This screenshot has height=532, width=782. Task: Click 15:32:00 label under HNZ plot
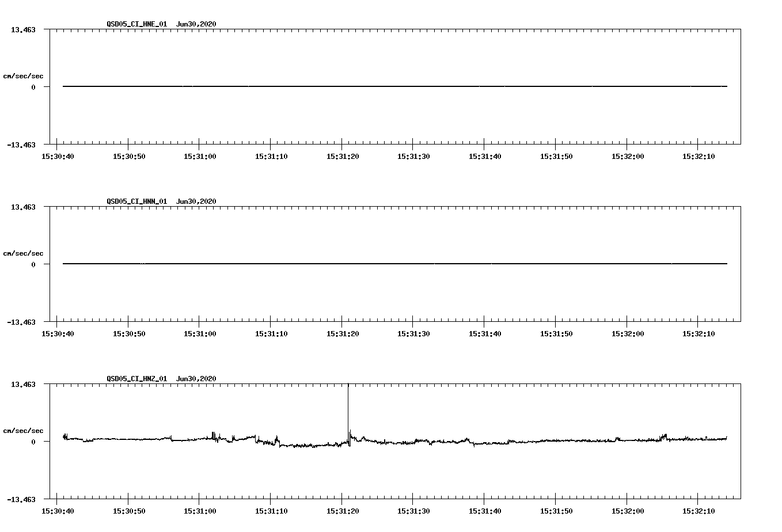coord(627,511)
